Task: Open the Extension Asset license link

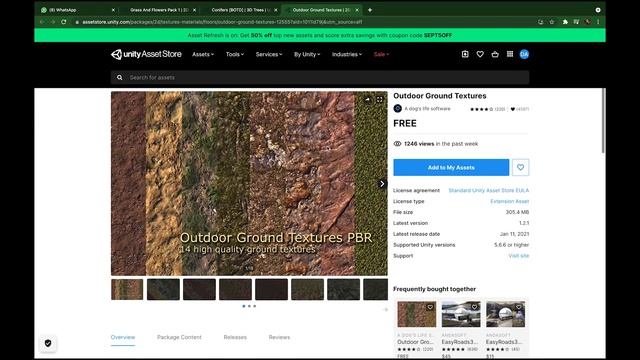Action: coord(509,202)
